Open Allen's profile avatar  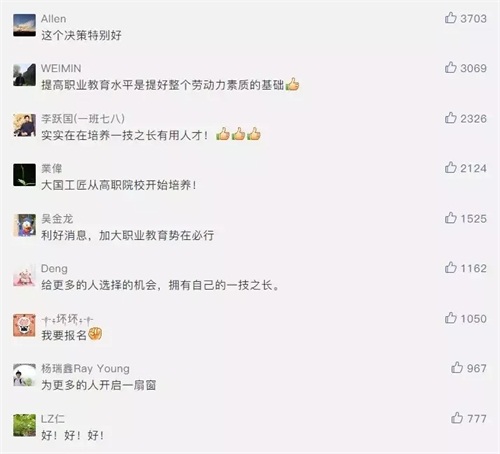tap(24, 25)
